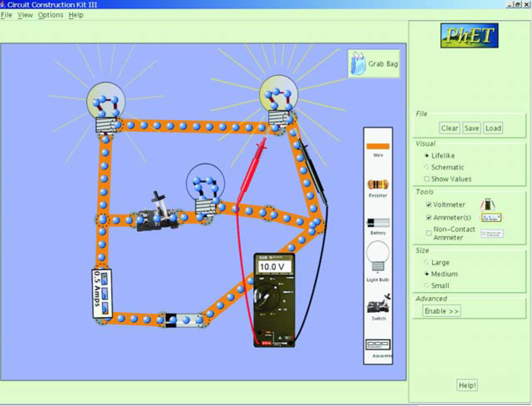This screenshot has width=532, height=406.
Task: Choose the Light Bulb icon in the toolbox
Action: (377, 257)
